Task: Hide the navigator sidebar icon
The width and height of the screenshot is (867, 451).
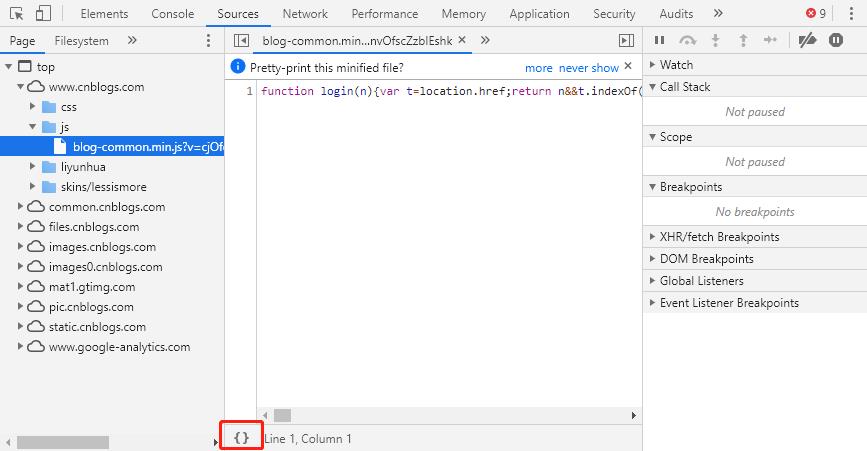Action: click(241, 40)
